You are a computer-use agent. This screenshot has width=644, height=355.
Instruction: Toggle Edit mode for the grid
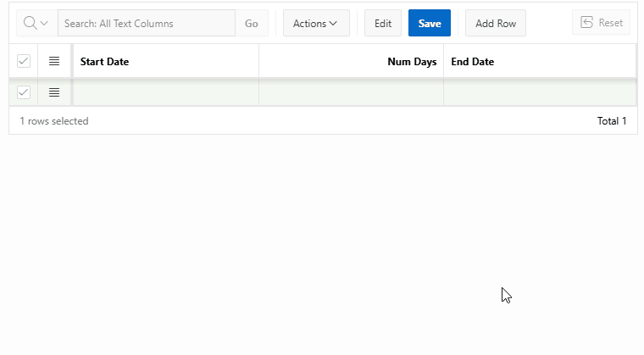click(383, 24)
